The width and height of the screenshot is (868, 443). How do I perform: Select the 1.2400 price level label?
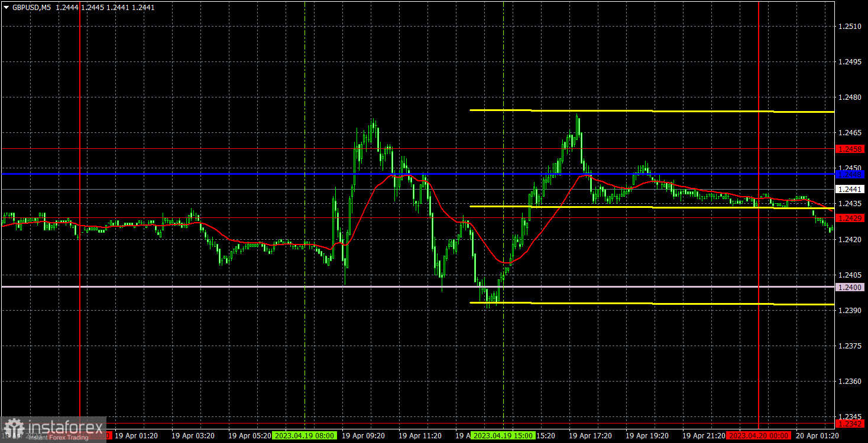[x=851, y=287]
